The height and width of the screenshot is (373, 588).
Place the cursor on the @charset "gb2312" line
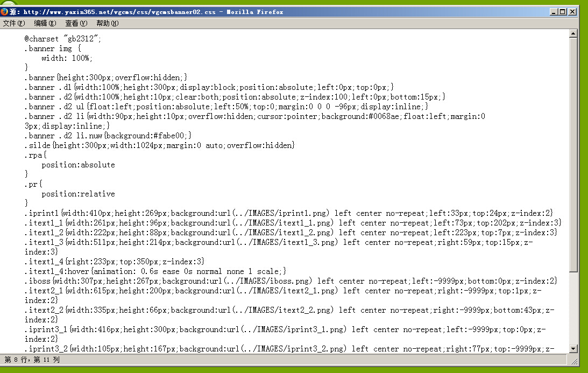tap(63, 39)
